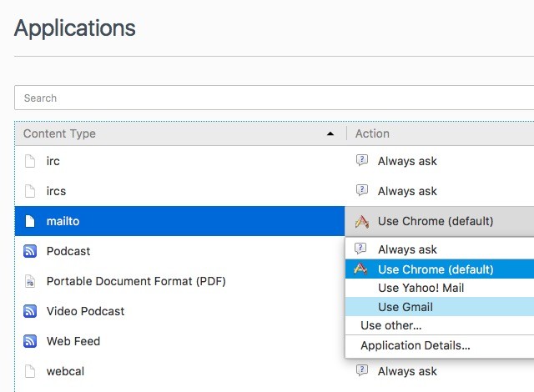Viewport: 534px width, 392px height.
Task: Click the Podcast feed icon
Action: pos(30,251)
